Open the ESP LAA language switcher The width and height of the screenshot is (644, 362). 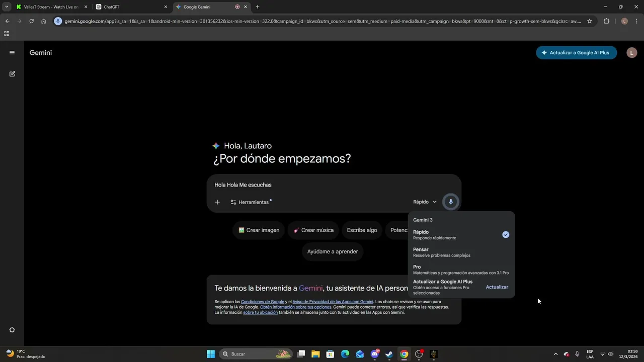click(590, 354)
